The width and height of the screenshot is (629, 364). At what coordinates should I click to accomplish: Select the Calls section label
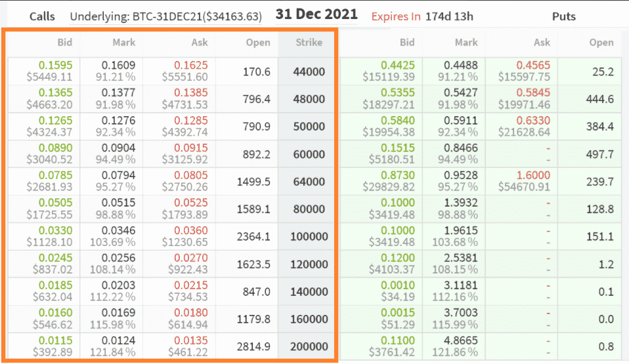(x=42, y=16)
